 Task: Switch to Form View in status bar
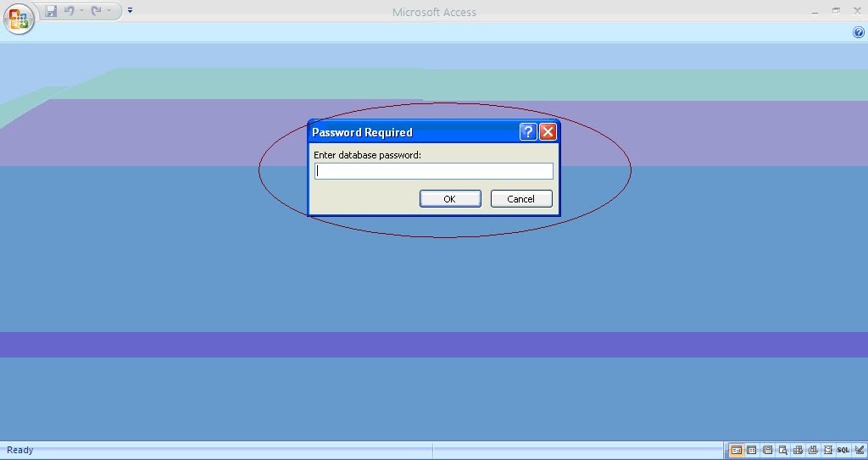tap(737, 450)
